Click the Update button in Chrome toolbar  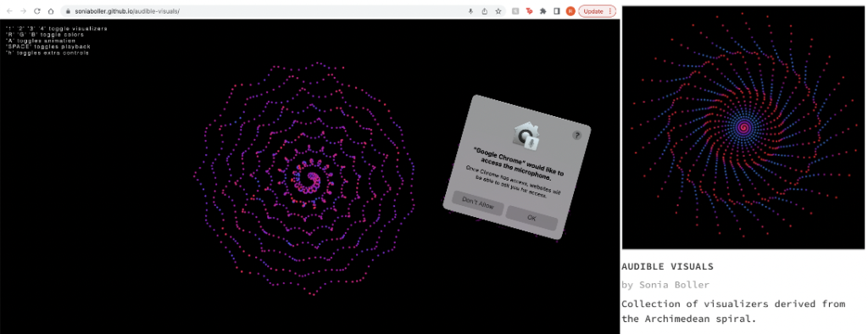[x=593, y=11]
